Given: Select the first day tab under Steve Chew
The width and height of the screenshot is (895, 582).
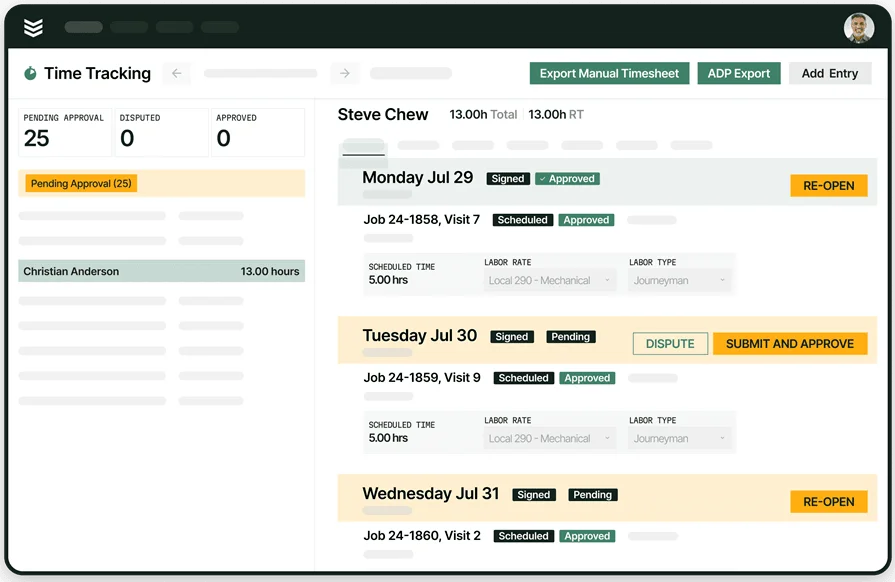Looking at the screenshot, I should click(x=363, y=145).
